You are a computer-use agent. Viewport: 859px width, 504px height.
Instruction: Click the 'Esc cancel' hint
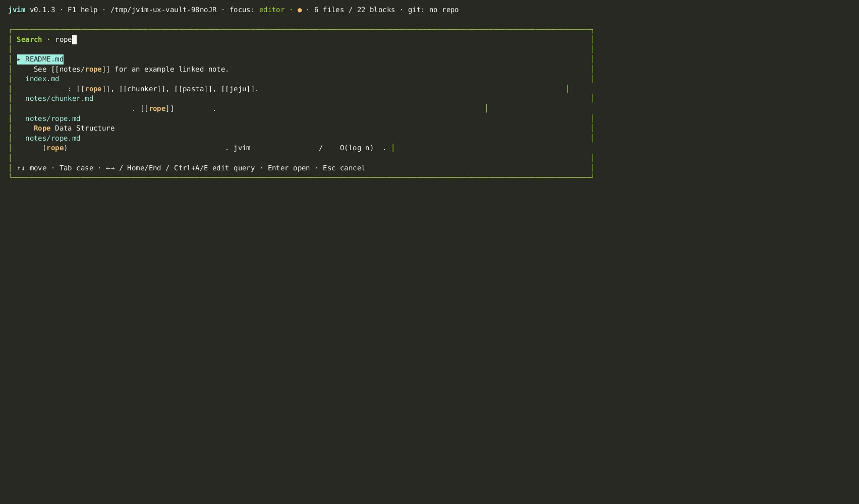(x=344, y=168)
